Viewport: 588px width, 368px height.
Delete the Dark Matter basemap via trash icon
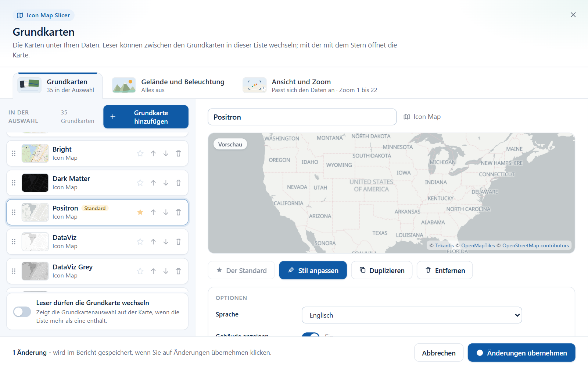click(x=178, y=183)
